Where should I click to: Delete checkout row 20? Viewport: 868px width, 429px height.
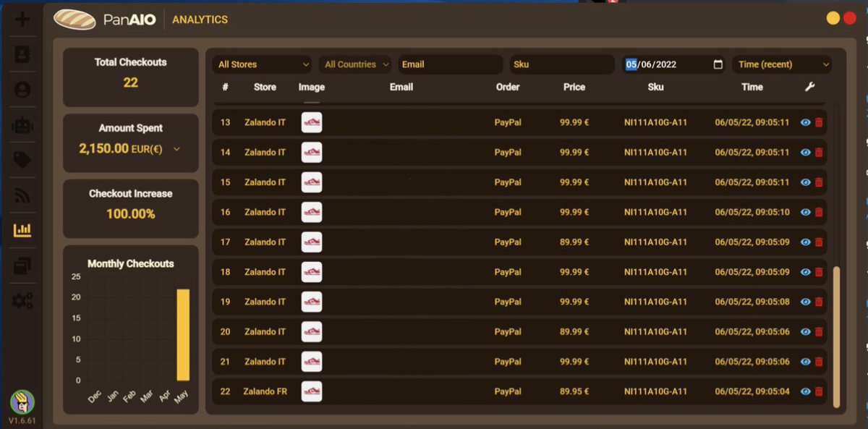(819, 332)
